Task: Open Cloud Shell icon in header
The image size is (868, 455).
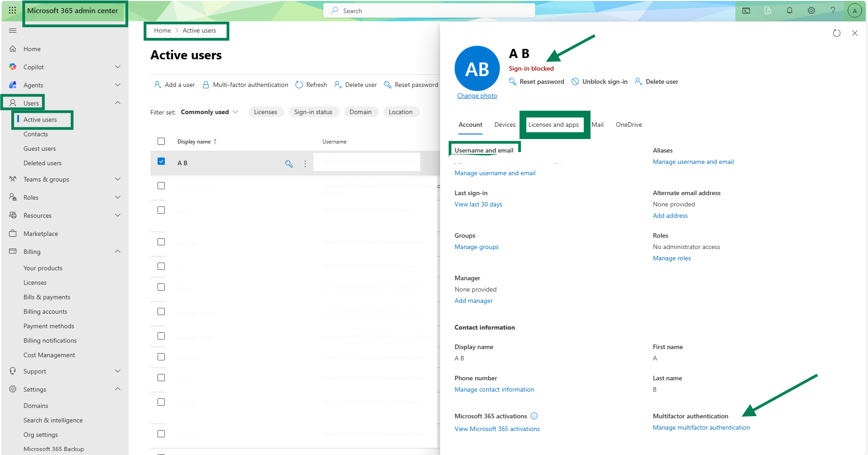Action: [746, 11]
